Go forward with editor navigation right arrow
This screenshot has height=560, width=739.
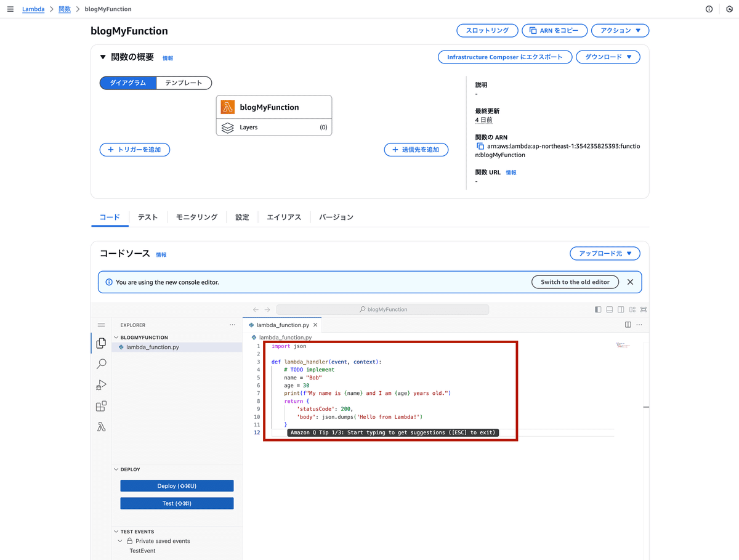click(267, 309)
